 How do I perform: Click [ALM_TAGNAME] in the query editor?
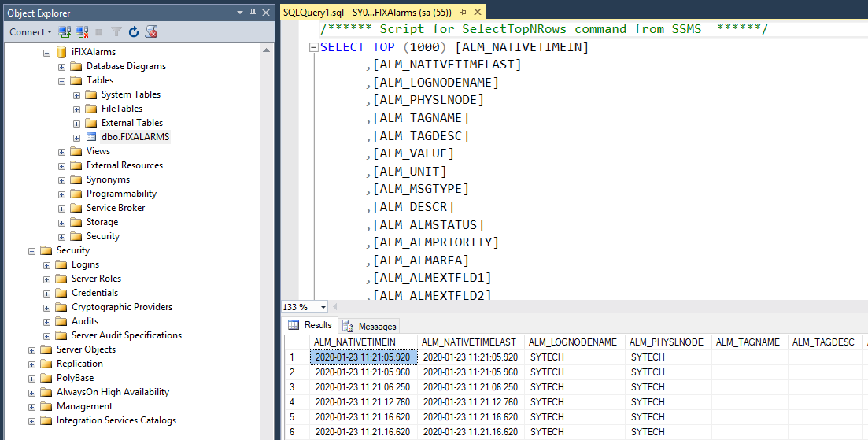tap(421, 118)
